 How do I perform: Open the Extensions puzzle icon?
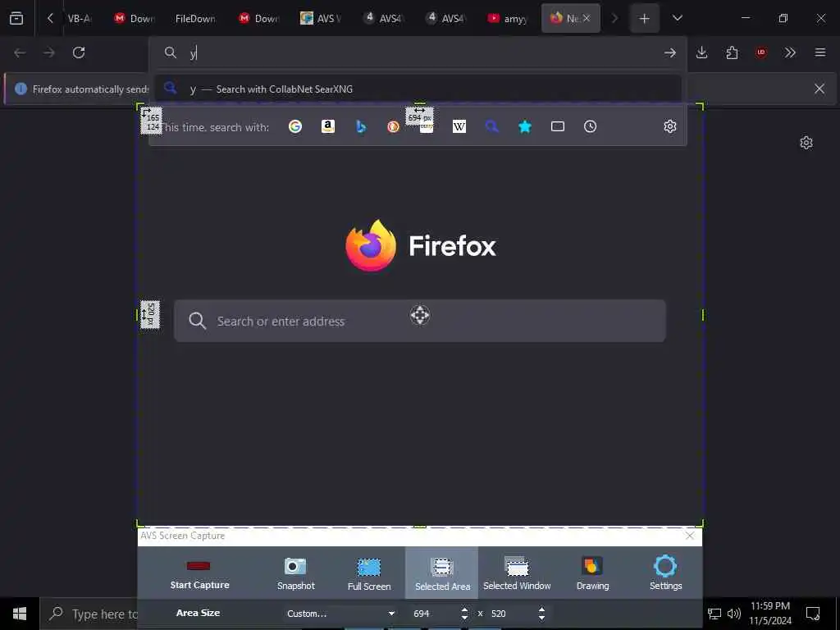(x=732, y=52)
